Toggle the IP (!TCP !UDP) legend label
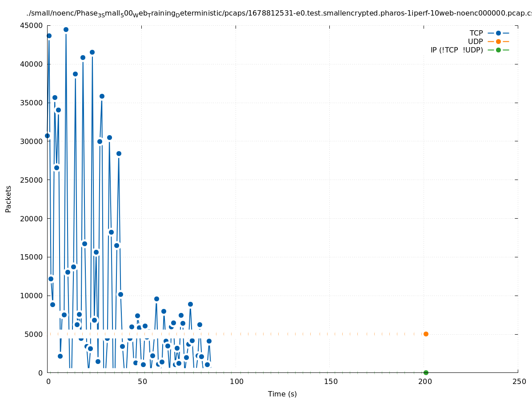 click(456, 50)
